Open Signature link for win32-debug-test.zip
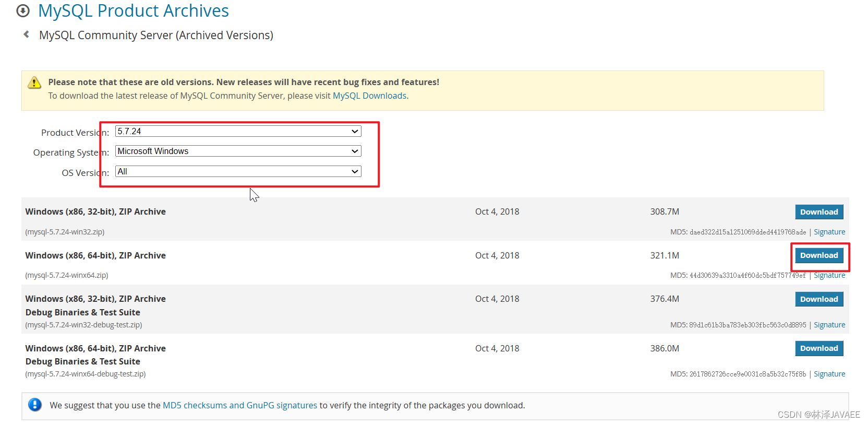Image resolution: width=868 pixels, height=424 pixels. click(829, 325)
